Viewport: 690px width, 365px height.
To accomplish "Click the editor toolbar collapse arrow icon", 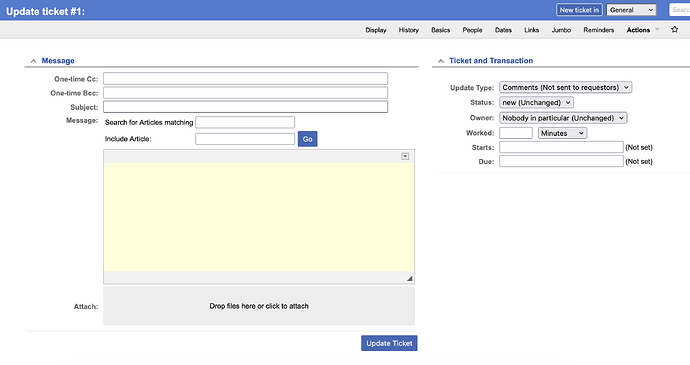I will [x=405, y=156].
